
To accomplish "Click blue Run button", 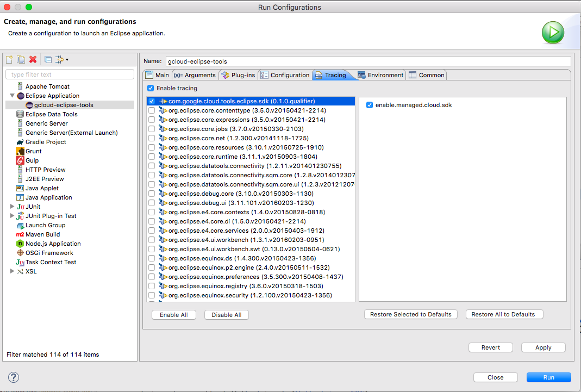I will click(x=549, y=377).
